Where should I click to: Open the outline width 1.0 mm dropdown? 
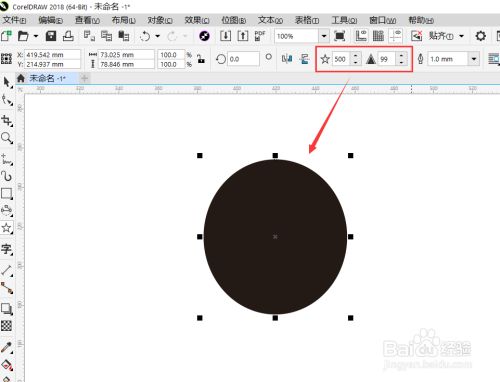[x=474, y=59]
